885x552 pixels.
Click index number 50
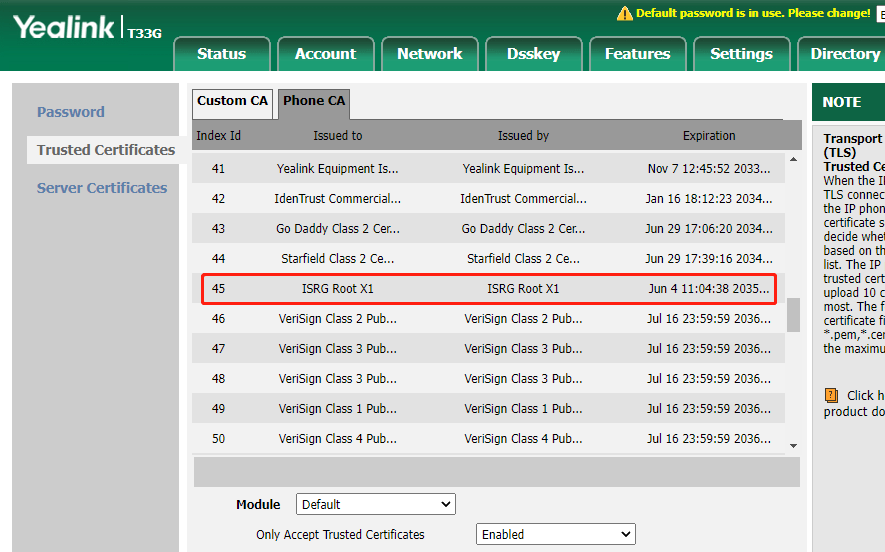tap(218, 438)
